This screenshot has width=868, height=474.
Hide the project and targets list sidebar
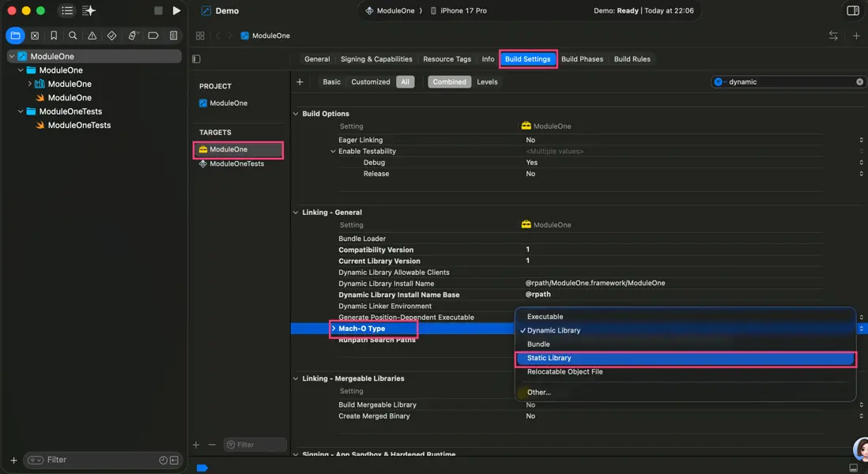click(196, 59)
